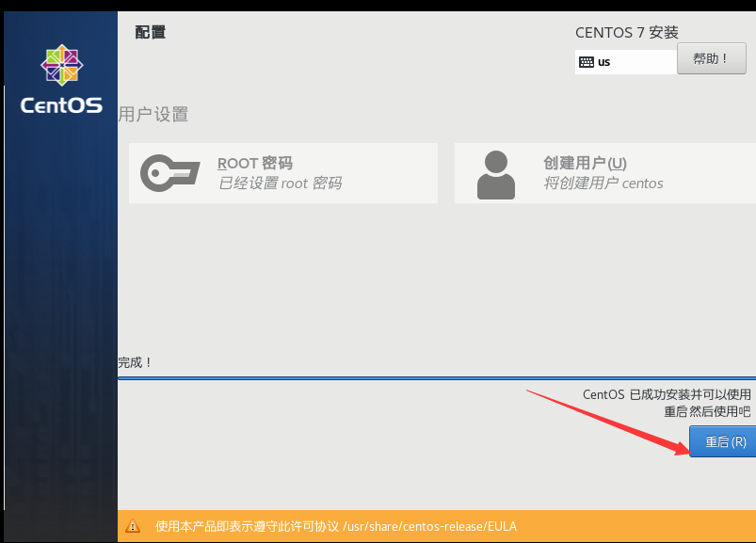
Task: Click the 已经设置 root 密码 status text
Action: [x=280, y=184]
